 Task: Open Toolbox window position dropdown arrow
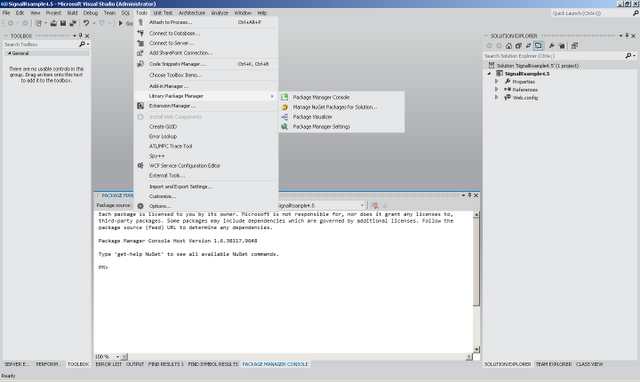74,36
